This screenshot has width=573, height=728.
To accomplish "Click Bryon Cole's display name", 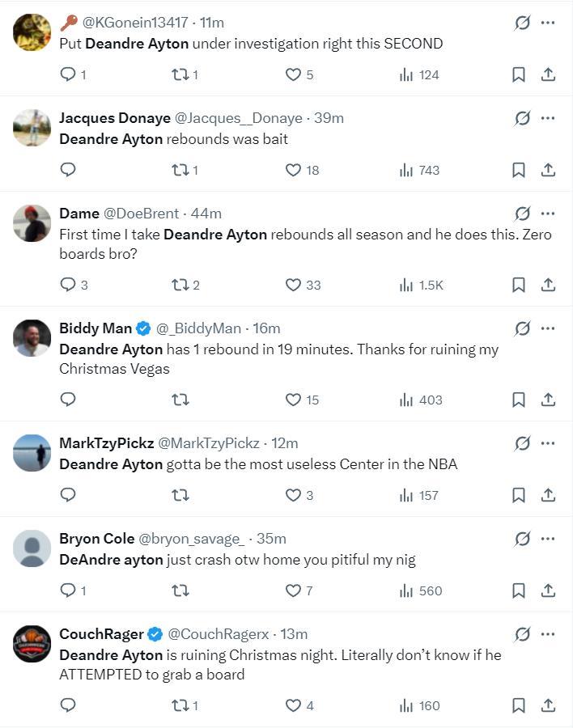I will click(x=91, y=539).
